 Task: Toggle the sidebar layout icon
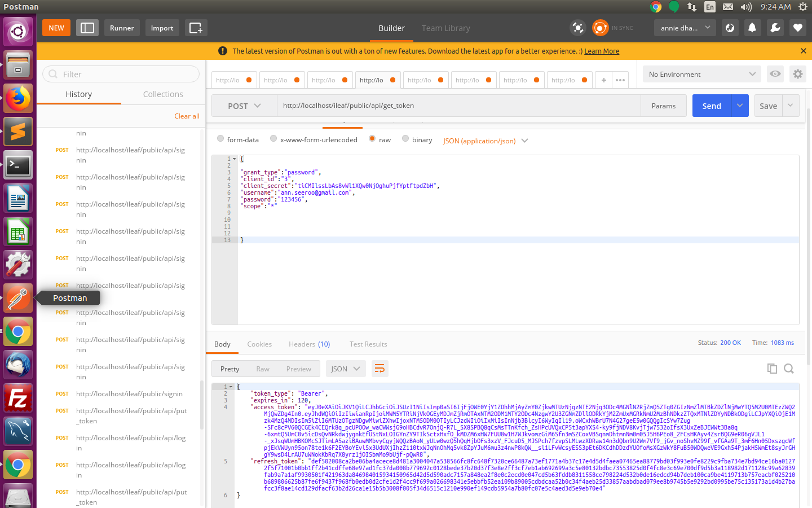point(87,28)
